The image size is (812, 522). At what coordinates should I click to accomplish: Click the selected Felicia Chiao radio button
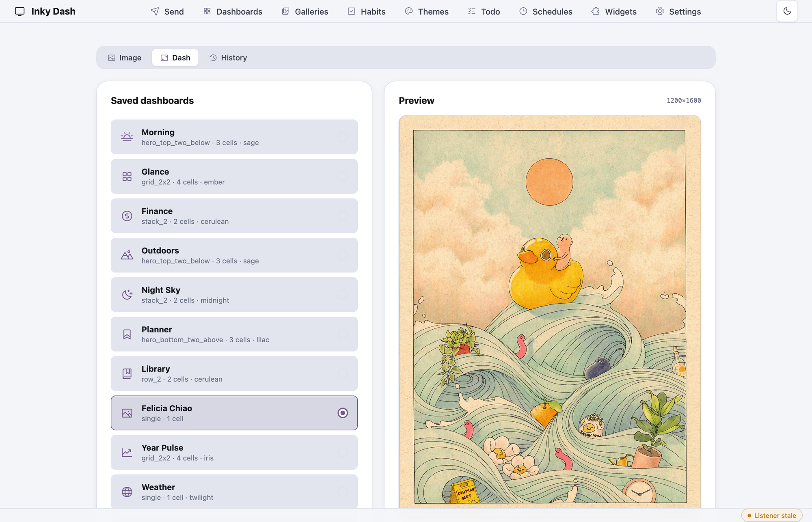coord(343,413)
